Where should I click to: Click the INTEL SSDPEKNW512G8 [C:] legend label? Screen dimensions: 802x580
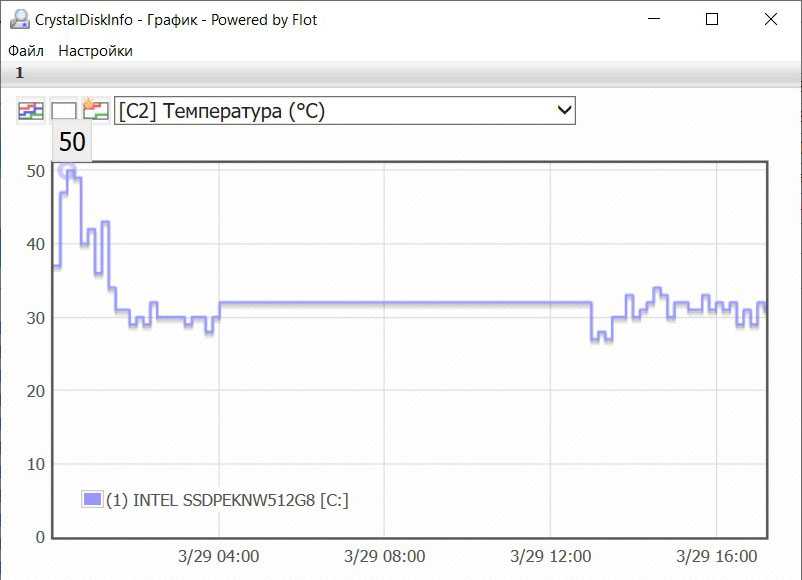point(228,500)
